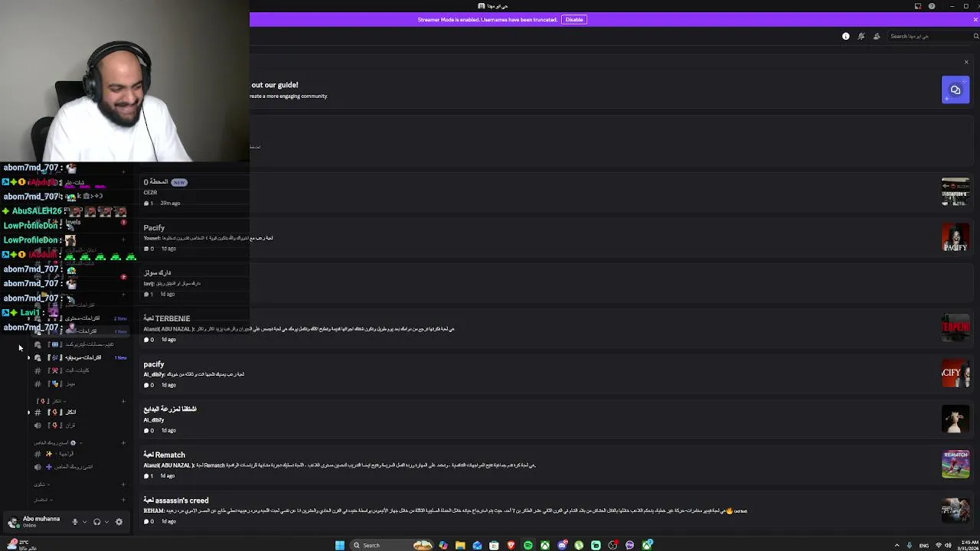This screenshot has height=551, width=980.
Task: Open Discord from the taskbar
Action: click(562, 545)
